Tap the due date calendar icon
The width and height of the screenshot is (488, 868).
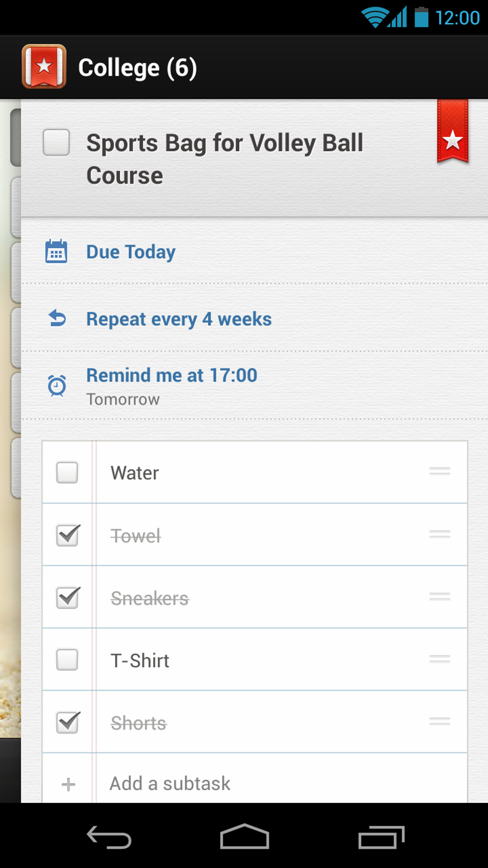tap(56, 251)
